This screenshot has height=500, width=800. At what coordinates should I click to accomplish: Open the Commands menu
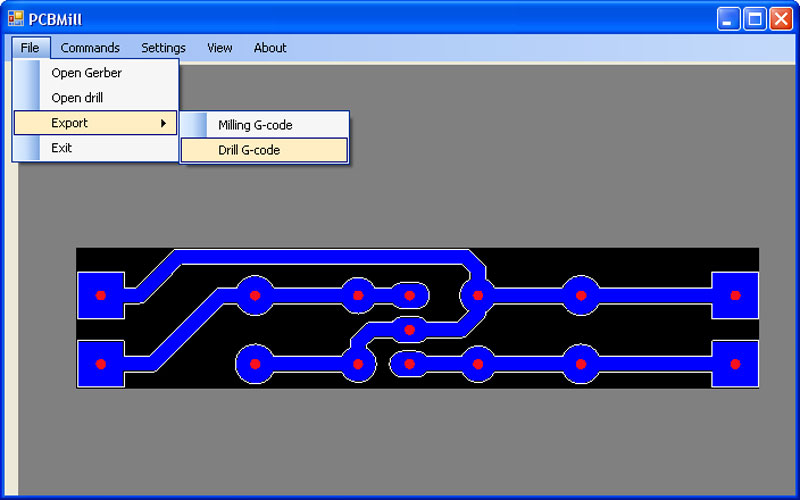[90, 48]
